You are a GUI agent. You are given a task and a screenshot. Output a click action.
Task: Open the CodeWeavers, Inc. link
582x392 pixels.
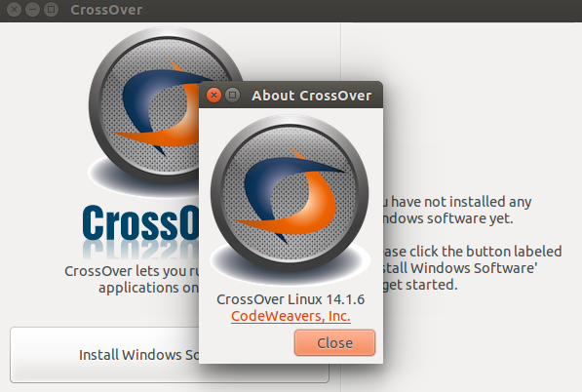291,316
